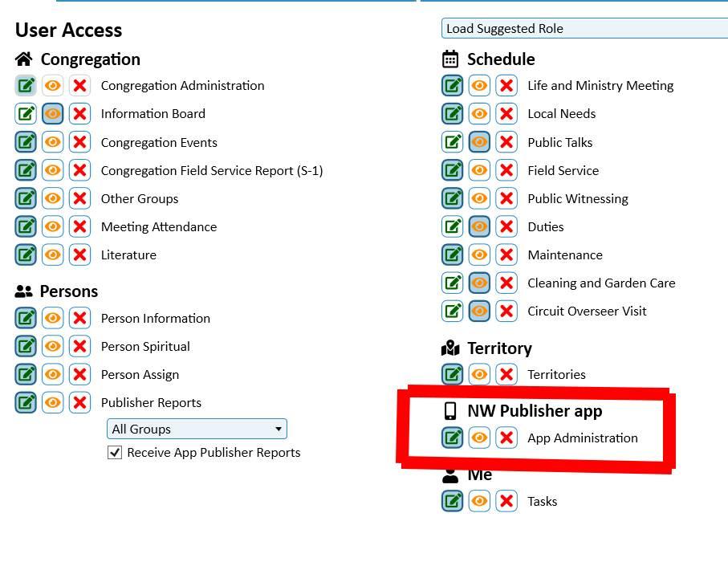728x566 pixels.
Task: Deny access to App Administration
Action: [x=506, y=438]
